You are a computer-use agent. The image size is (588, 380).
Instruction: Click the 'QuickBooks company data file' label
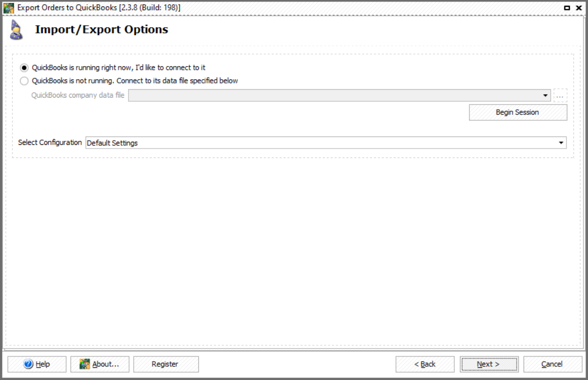[x=78, y=96]
